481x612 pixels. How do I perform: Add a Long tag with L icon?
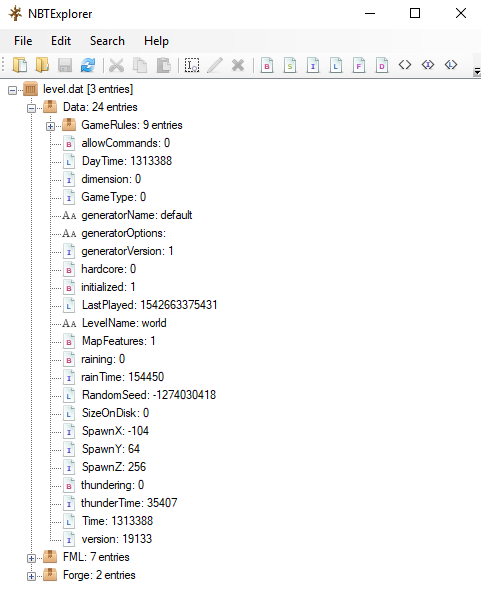pyautogui.click(x=336, y=65)
